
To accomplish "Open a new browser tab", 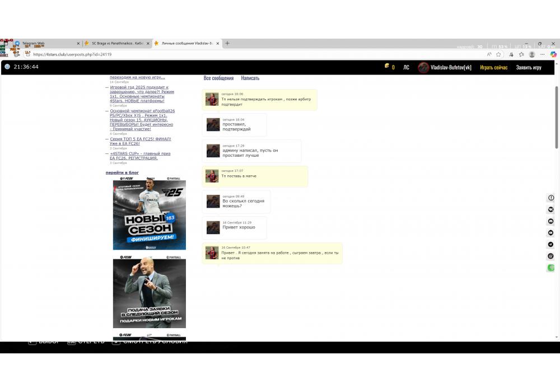I will pyautogui.click(x=227, y=43).
